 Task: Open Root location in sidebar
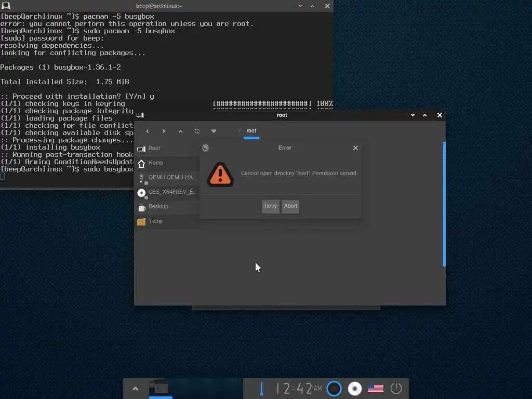click(x=167, y=148)
